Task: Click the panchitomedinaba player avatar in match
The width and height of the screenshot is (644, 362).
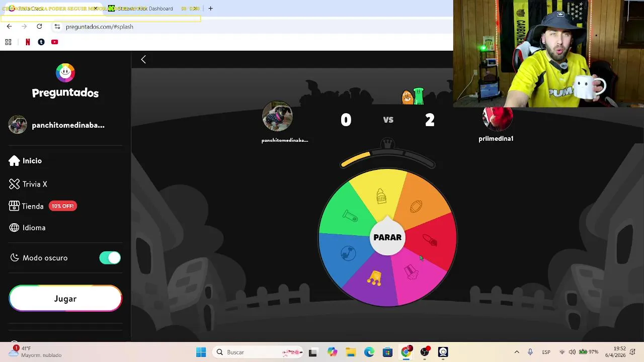Action: pos(277,117)
